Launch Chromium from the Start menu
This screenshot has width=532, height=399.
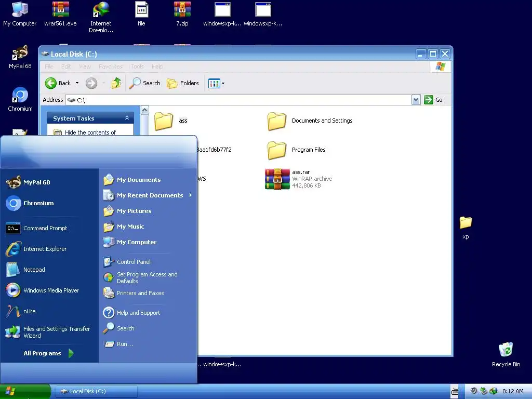pyautogui.click(x=30, y=203)
